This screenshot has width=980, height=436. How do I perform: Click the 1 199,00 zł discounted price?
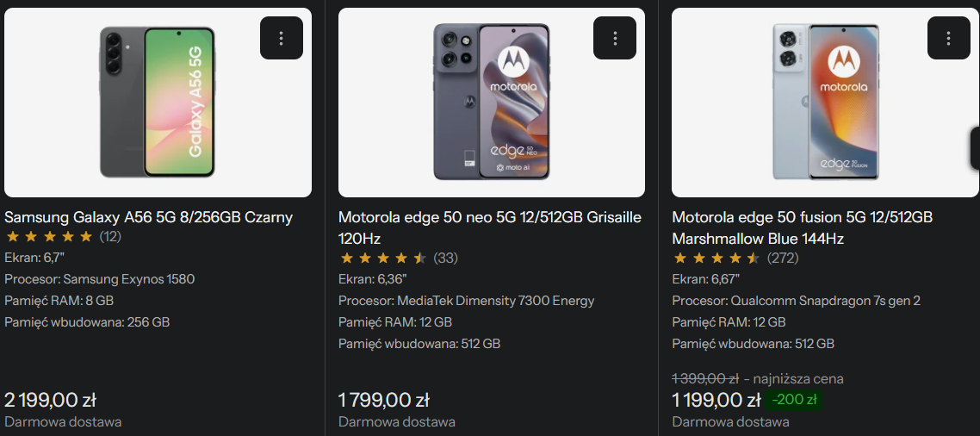click(716, 400)
